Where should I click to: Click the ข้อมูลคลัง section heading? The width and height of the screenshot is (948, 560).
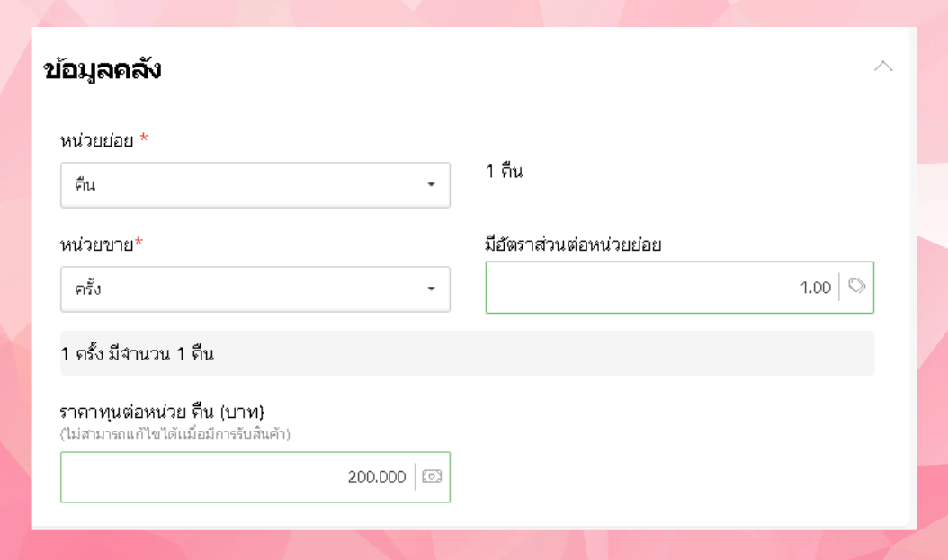[x=103, y=69]
